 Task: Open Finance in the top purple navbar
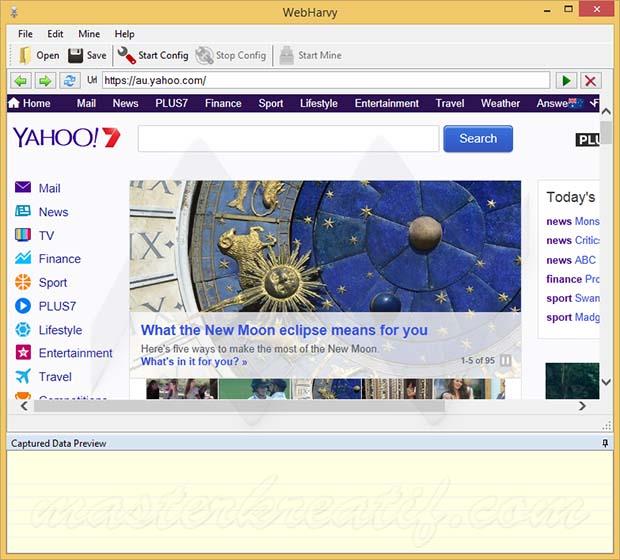click(223, 103)
